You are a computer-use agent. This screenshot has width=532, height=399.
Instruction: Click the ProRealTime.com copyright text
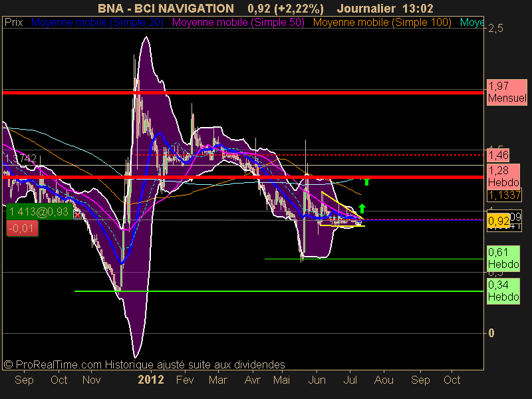[x=144, y=364]
